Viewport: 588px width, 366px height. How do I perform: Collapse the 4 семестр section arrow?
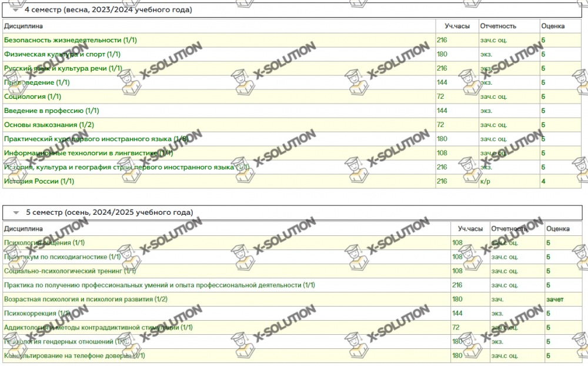pyautogui.click(x=15, y=10)
